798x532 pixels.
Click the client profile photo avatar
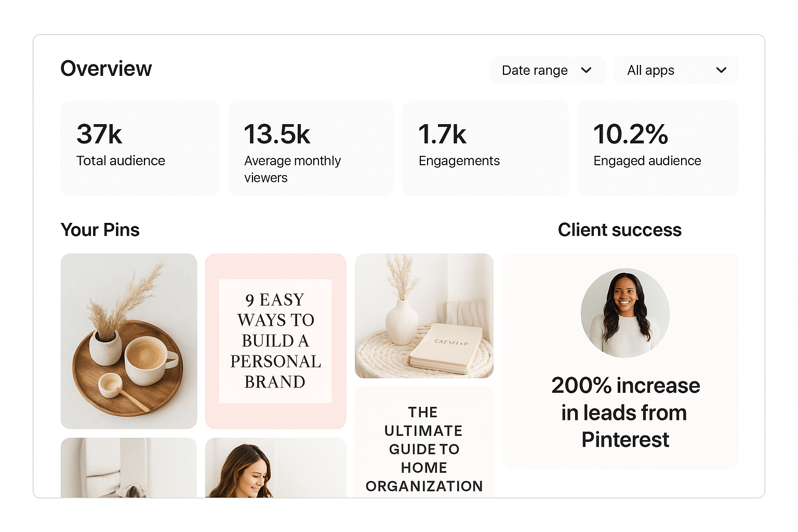pyautogui.click(x=625, y=313)
